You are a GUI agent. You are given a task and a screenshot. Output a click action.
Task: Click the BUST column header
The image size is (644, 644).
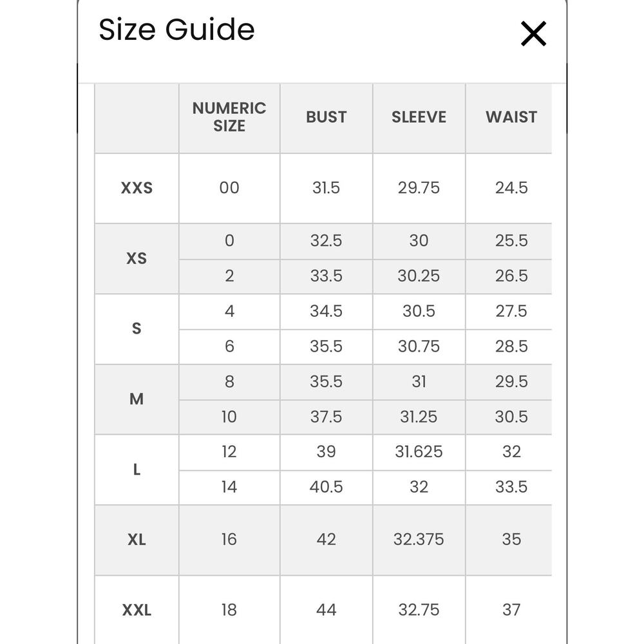pos(326,117)
